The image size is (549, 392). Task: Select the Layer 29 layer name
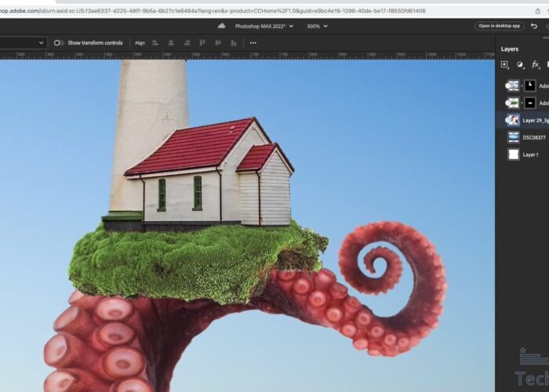(x=536, y=121)
